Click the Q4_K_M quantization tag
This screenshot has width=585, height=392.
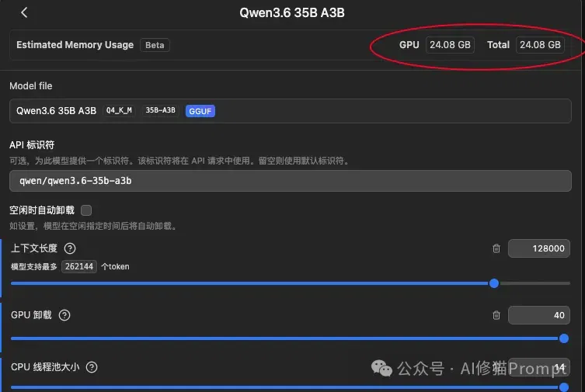(x=119, y=110)
